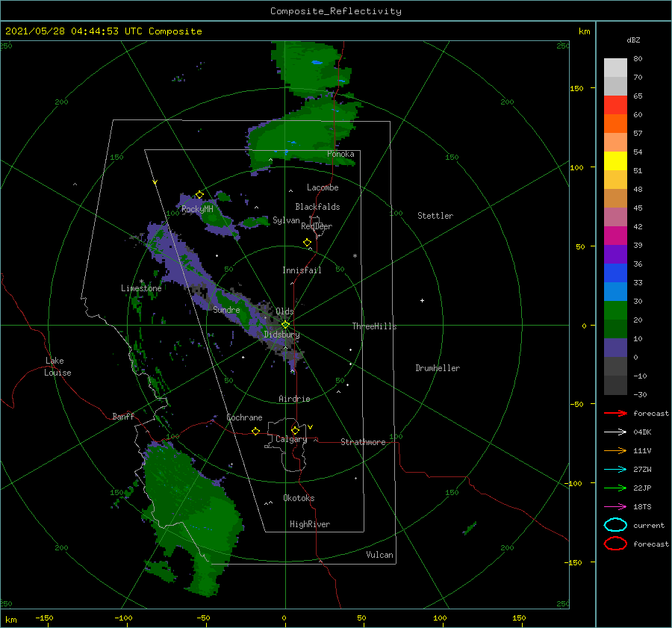
Task: Click the Blackfalds label
Action: [317, 207]
